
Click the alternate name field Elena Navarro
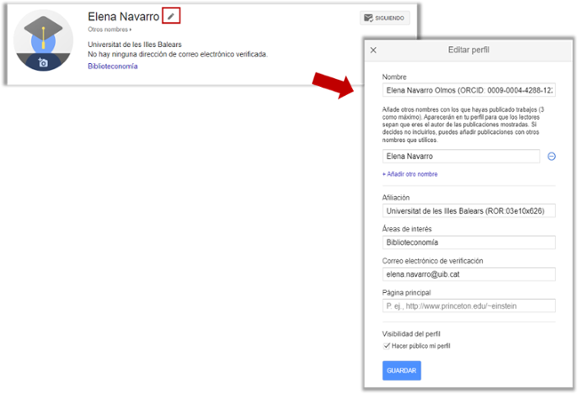click(x=461, y=156)
